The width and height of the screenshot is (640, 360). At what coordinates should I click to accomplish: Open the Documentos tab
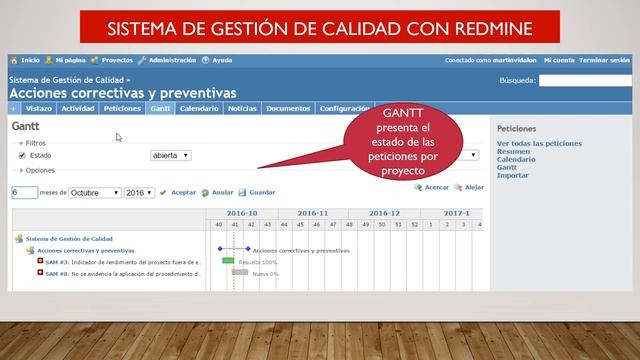pos(288,109)
